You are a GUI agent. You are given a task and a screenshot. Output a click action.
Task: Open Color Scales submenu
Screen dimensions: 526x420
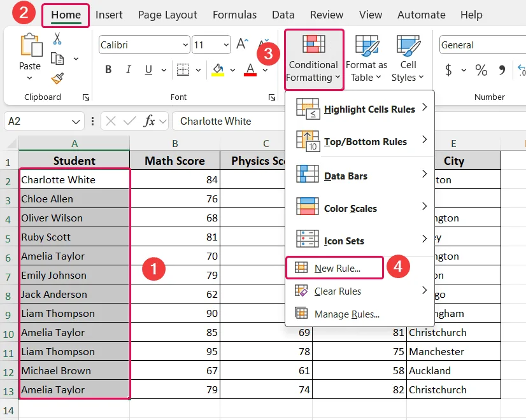(360, 208)
